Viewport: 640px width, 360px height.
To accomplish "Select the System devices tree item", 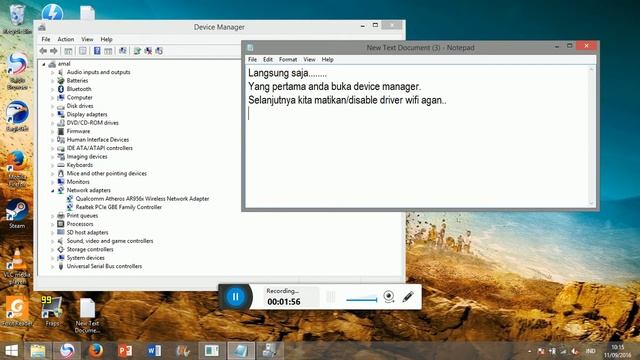I will point(85,258).
